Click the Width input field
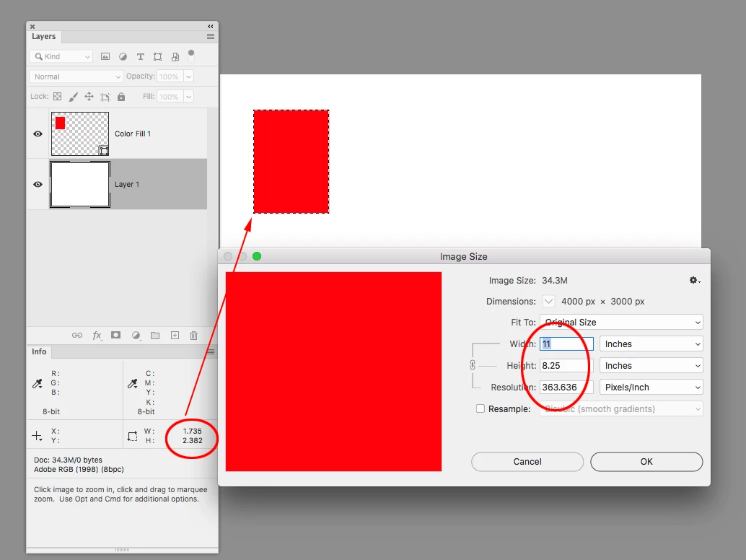This screenshot has height=560, width=746. click(x=566, y=344)
